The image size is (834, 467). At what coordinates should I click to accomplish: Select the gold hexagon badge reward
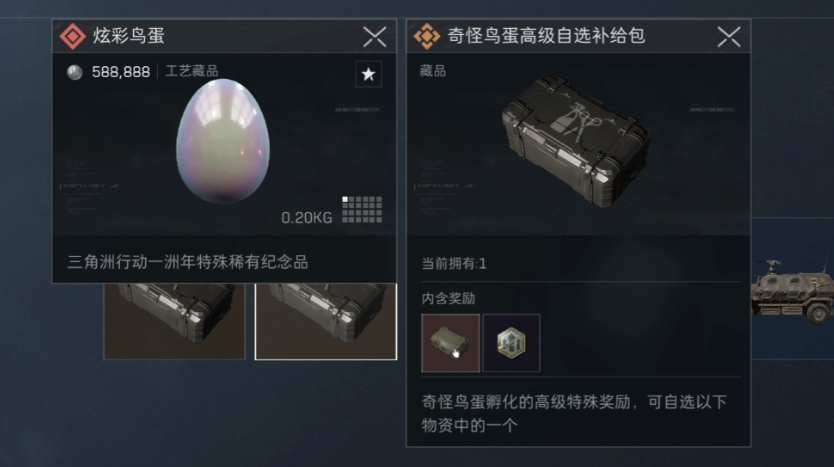point(511,343)
